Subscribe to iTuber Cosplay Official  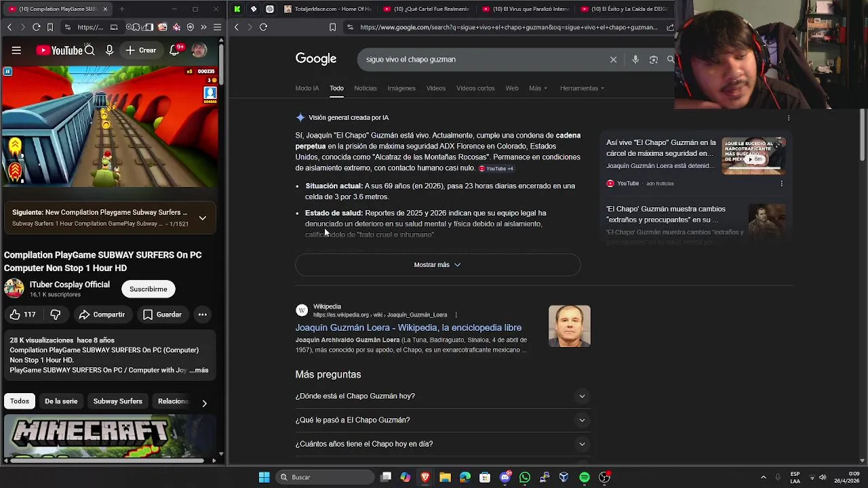(148, 289)
